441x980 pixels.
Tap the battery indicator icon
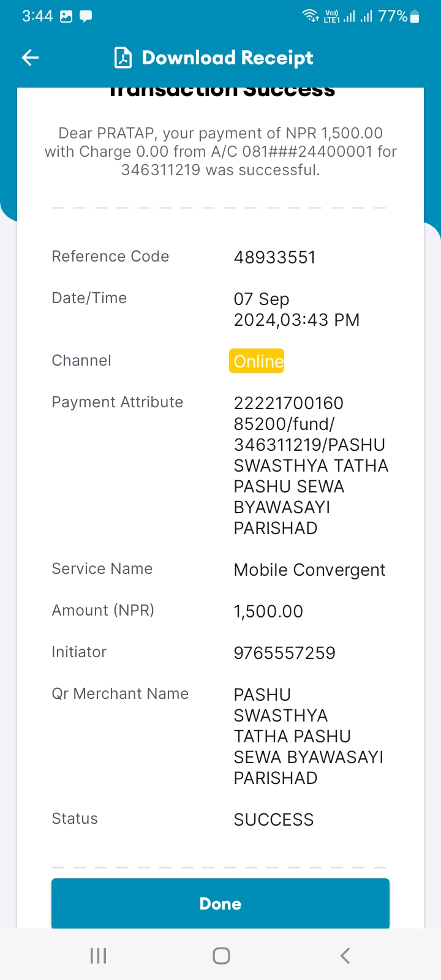pos(415,17)
